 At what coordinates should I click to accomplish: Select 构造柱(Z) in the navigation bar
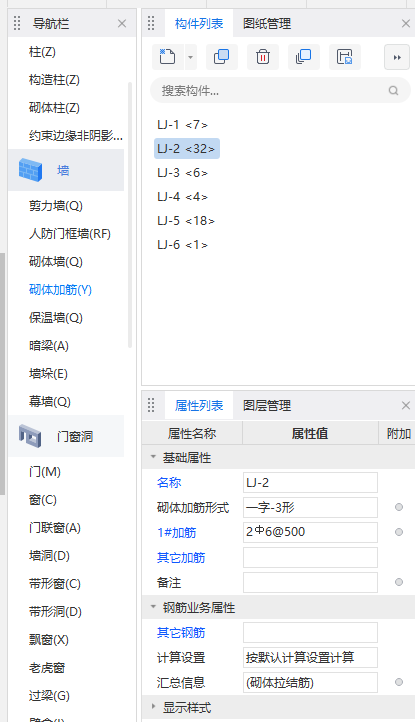tap(54, 80)
